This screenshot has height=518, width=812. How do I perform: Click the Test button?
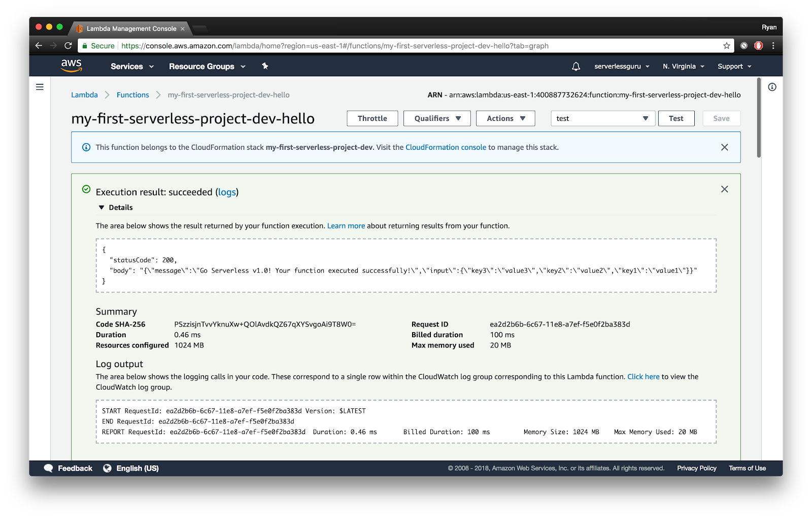pyautogui.click(x=676, y=118)
